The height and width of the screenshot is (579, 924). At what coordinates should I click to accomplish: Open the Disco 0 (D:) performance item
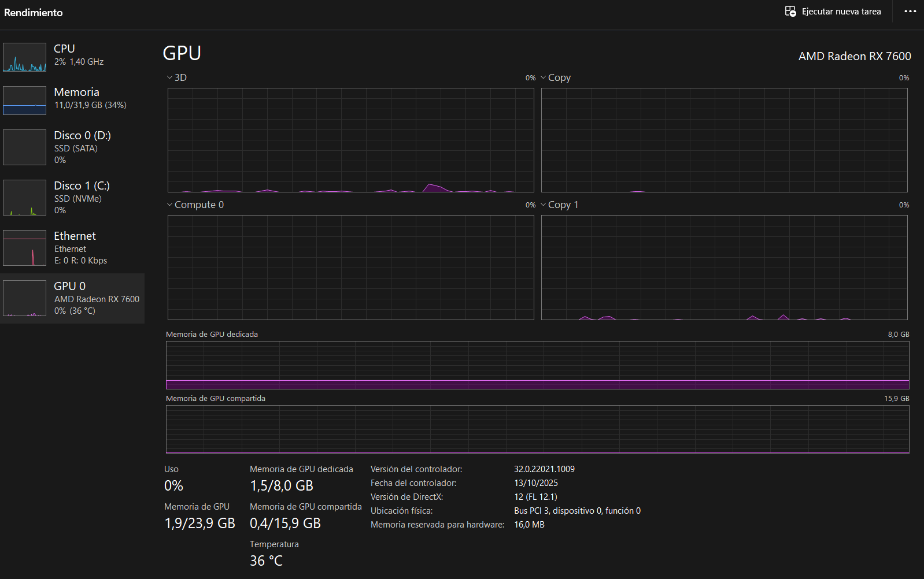point(82,136)
